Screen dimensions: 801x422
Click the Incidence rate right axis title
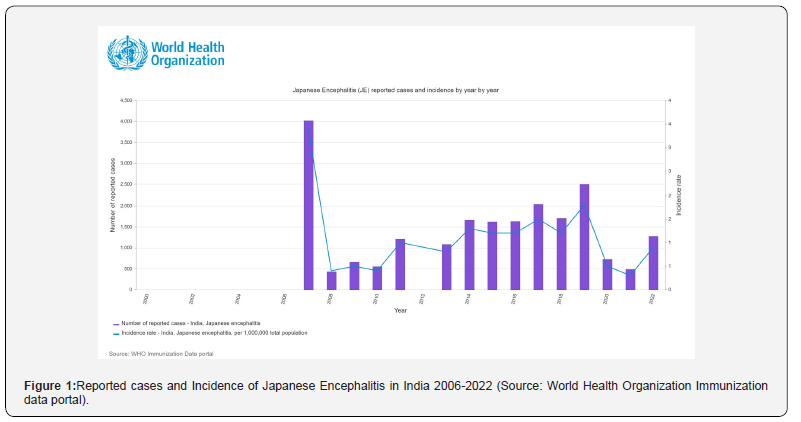(679, 195)
